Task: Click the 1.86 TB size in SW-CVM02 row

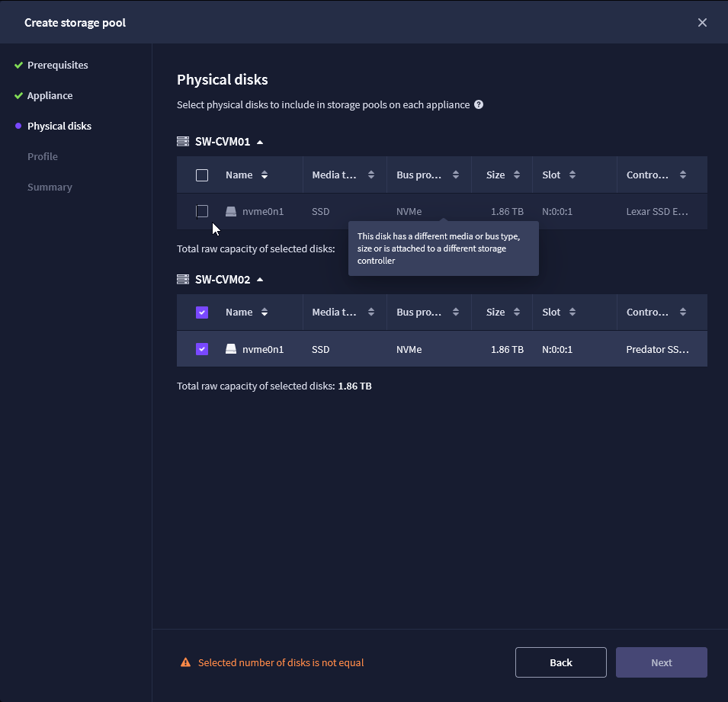Action: [x=507, y=349]
